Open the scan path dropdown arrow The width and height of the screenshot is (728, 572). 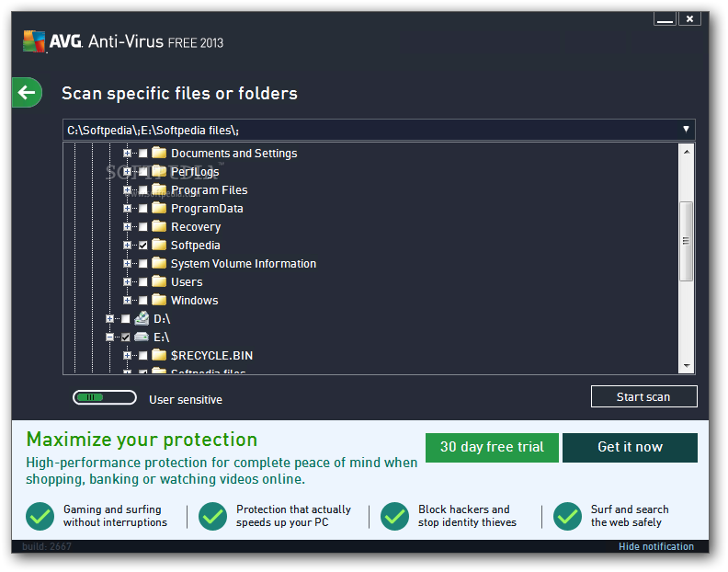(686, 129)
